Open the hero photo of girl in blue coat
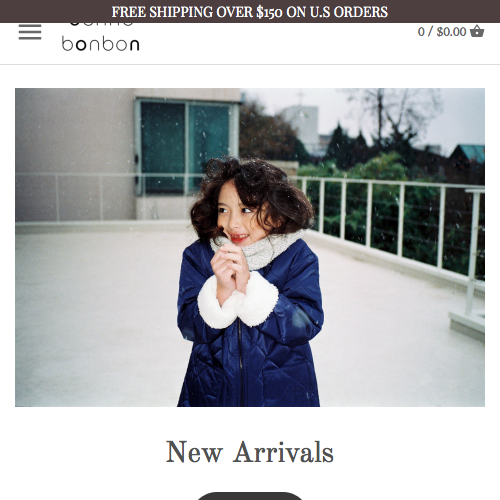 click(x=250, y=247)
